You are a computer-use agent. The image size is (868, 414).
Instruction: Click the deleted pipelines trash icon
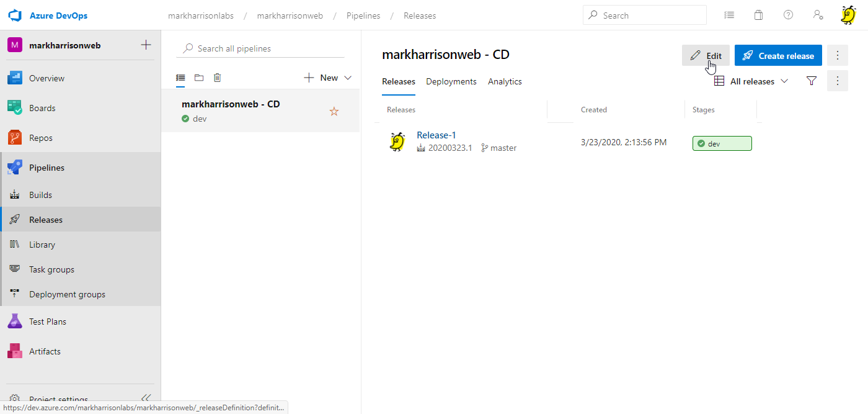[218, 78]
